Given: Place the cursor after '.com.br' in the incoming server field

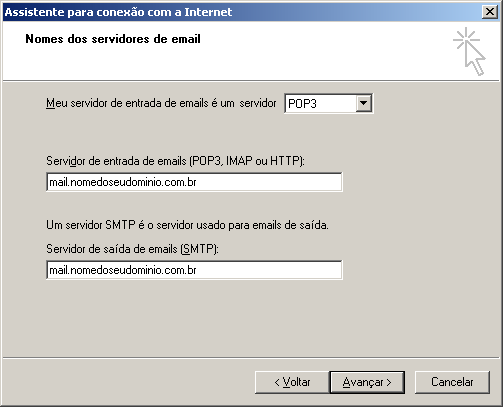Looking at the screenshot, I should click(x=198, y=182).
